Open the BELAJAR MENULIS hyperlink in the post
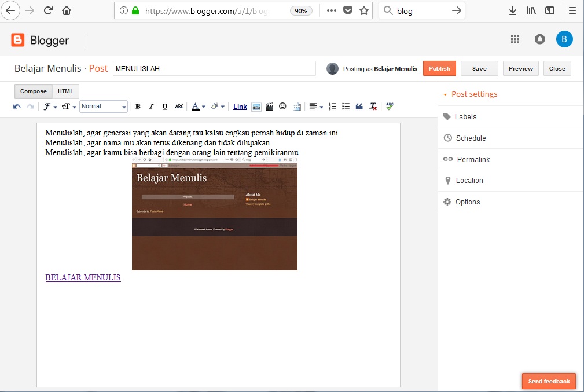 83,277
